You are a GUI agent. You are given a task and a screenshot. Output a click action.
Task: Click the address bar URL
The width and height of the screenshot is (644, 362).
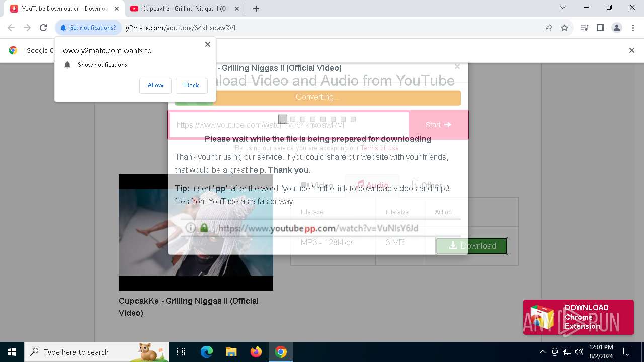pos(181,28)
